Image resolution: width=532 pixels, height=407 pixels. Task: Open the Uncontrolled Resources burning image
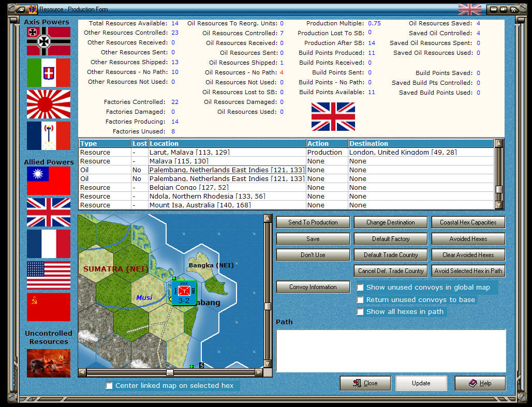[x=49, y=363]
